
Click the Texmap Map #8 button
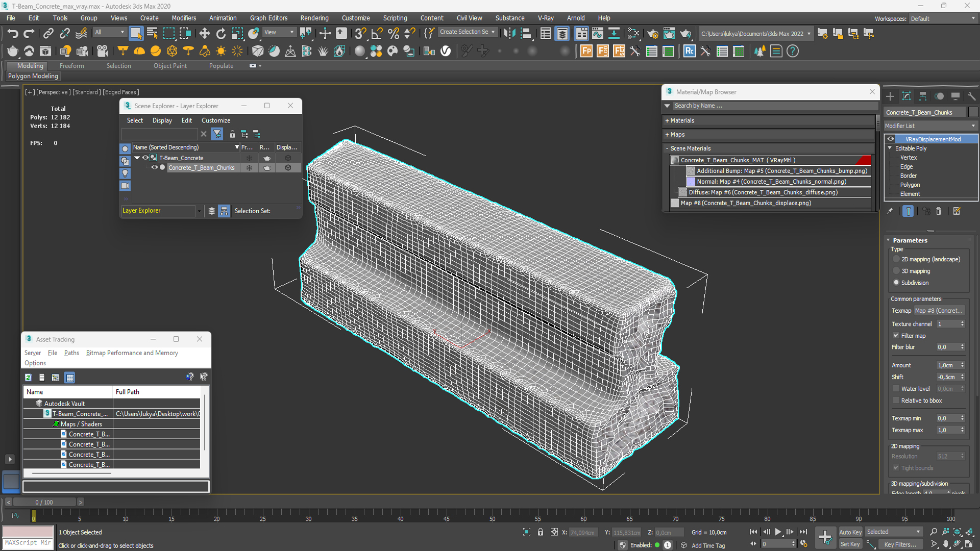(939, 311)
